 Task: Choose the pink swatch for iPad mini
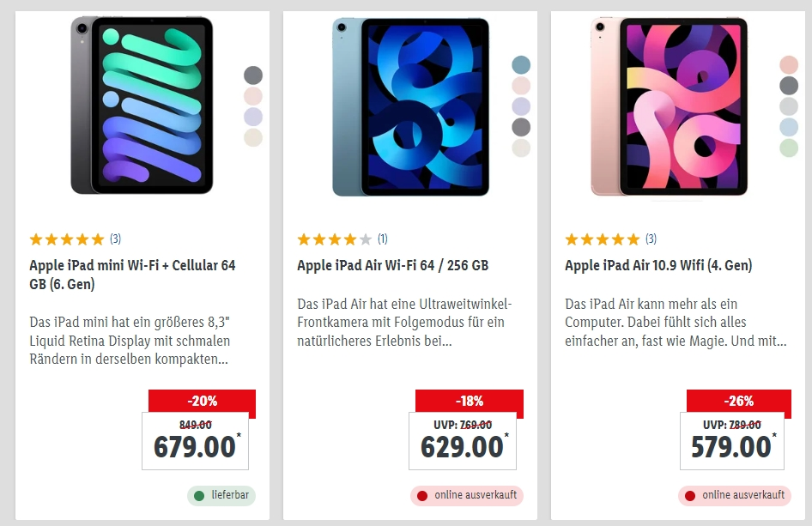(253, 96)
